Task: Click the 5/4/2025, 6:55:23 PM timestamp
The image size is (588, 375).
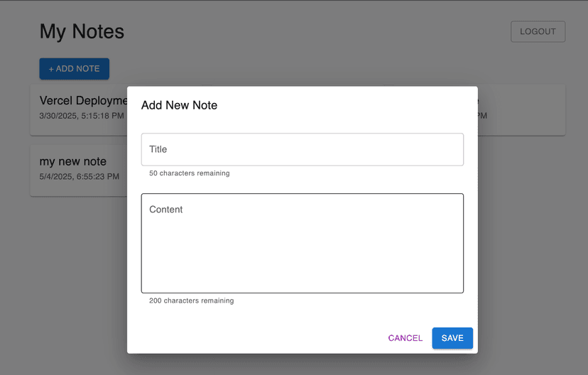Action: (79, 176)
